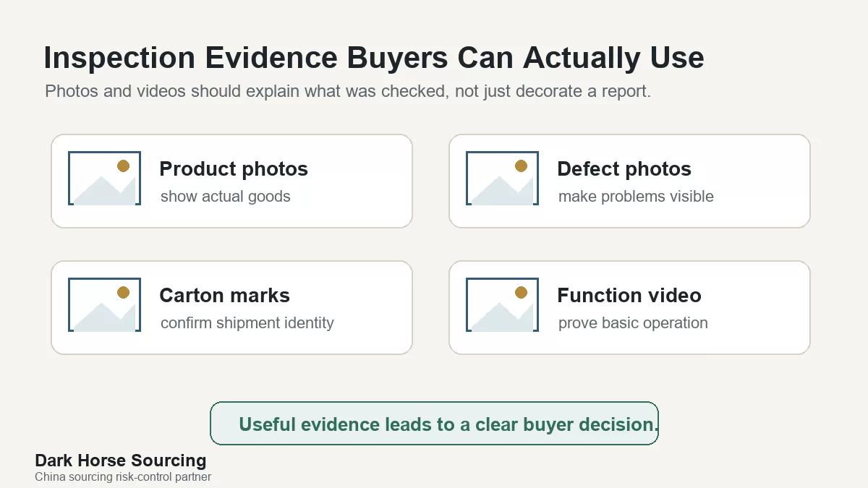Click the sun dot in Defect photos icon
This screenshot has width=868, height=488.
pyautogui.click(x=521, y=166)
